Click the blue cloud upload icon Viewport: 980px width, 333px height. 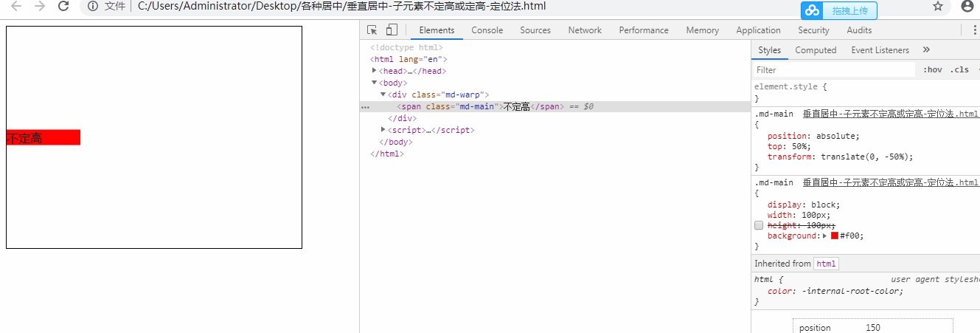tap(812, 10)
